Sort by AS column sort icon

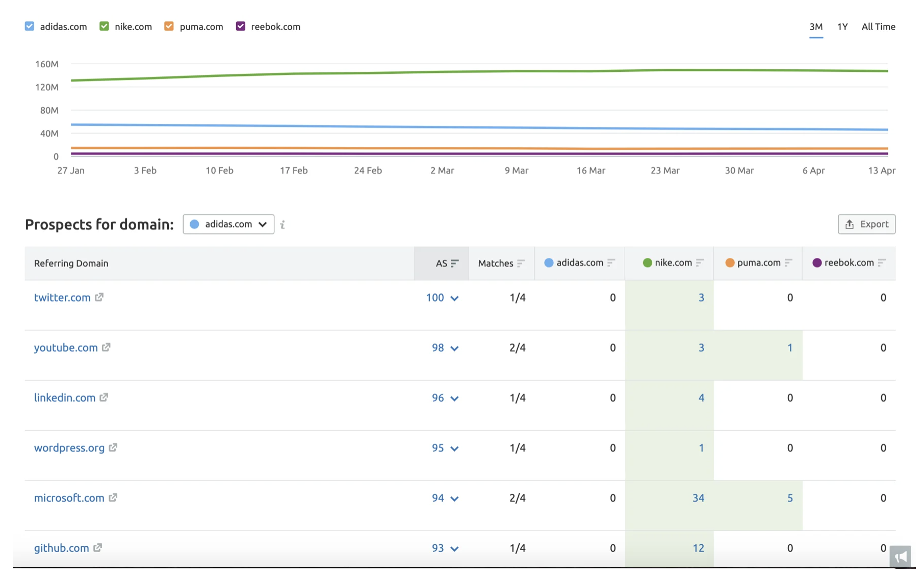(x=454, y=263)
